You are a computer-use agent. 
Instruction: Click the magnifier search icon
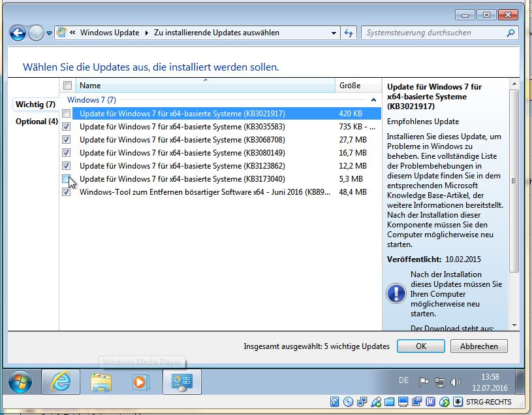click(510, 33)
